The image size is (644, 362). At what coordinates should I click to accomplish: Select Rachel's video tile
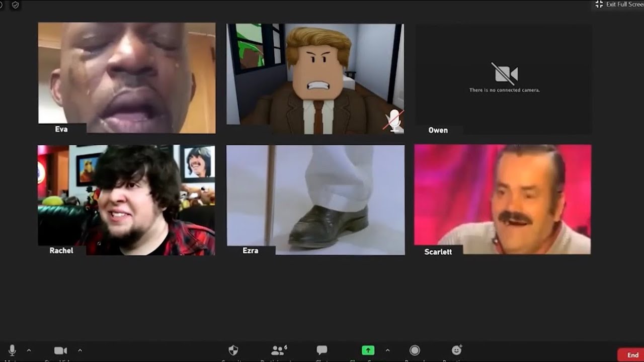126,200
